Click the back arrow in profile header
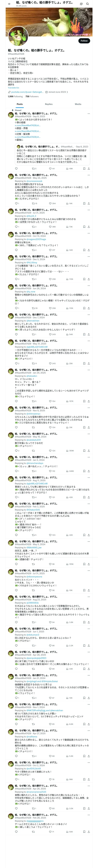 coord(9,4)
